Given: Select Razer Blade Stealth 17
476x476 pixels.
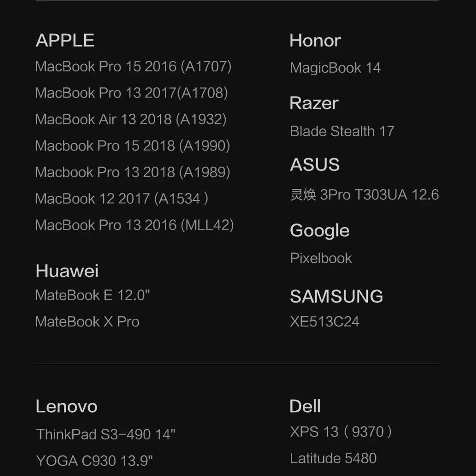Looking at the screenshot, I should click(x=342, y=131).
